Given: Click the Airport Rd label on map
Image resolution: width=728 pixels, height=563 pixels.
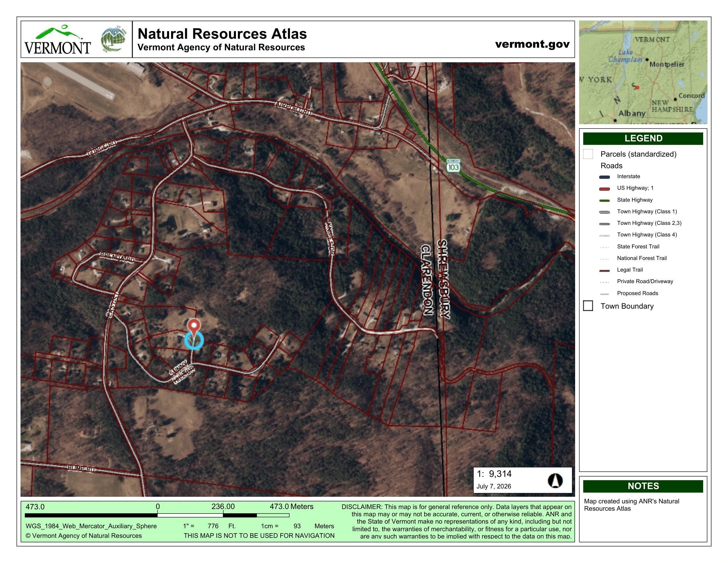Looking at the screenshot, I should click(293, 109).
